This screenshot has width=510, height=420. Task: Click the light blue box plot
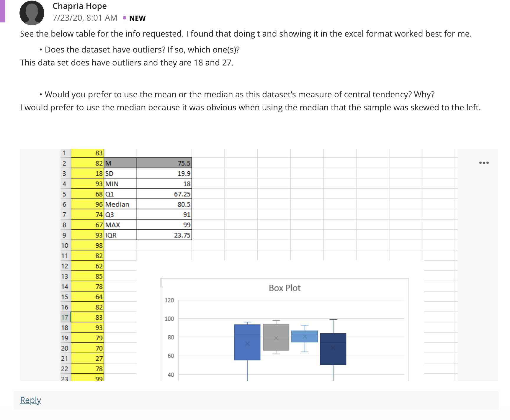(305, 336)
